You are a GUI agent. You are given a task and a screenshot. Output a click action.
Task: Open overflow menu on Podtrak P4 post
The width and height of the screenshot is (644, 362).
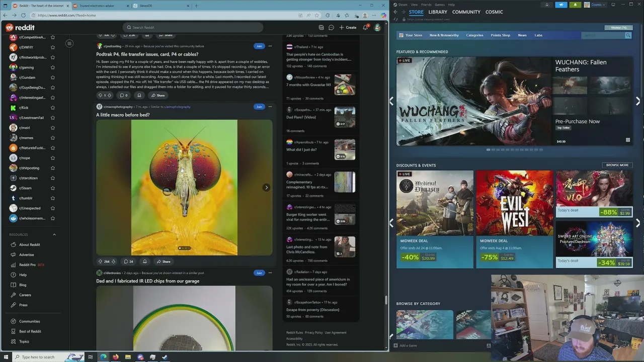(270, 46)
